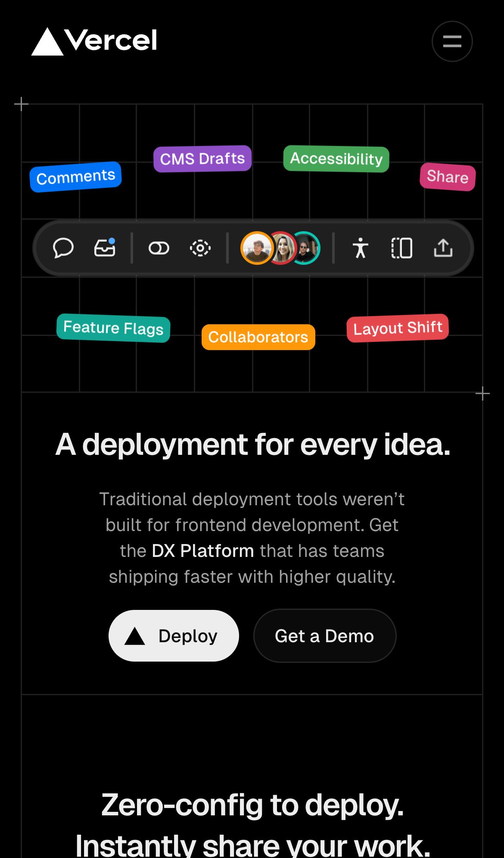
Task: Click the pink Share tag
Action: pos(448,177)
